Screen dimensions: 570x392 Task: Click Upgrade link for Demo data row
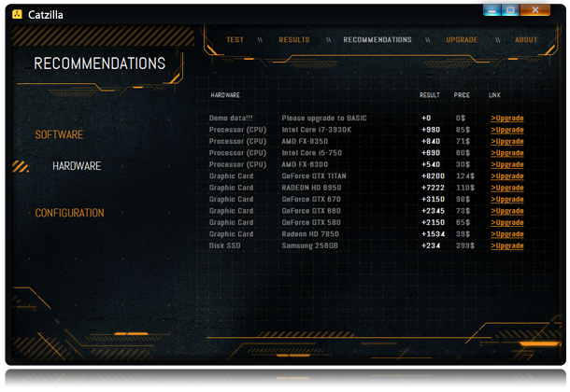pyautogui.click(x=507, y=118)
